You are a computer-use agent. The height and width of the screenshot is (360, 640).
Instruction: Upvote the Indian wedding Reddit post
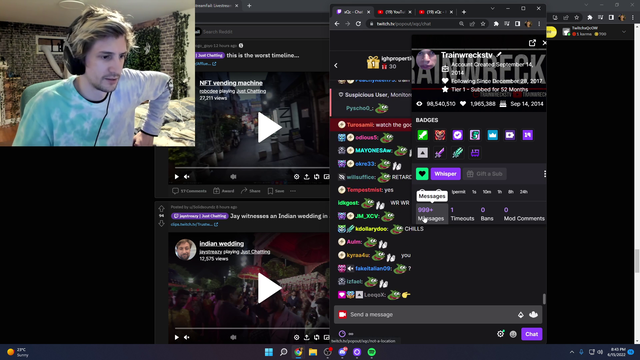[161, 209]
